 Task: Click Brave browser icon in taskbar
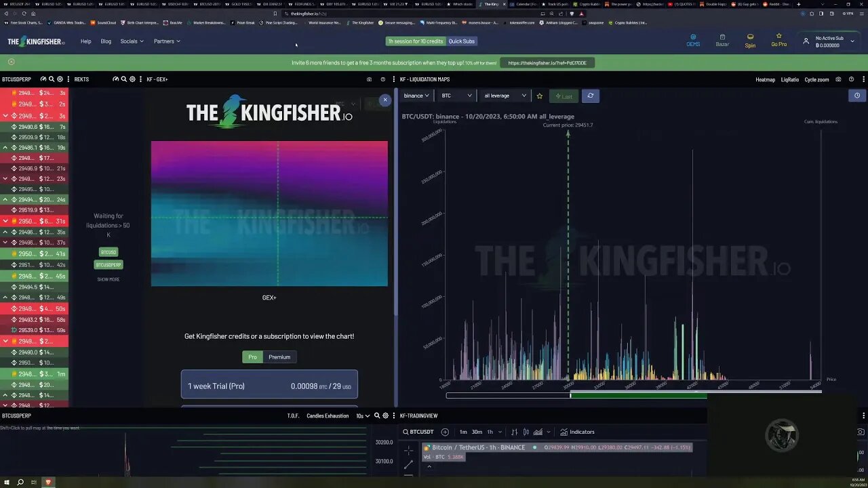point(47,482)
